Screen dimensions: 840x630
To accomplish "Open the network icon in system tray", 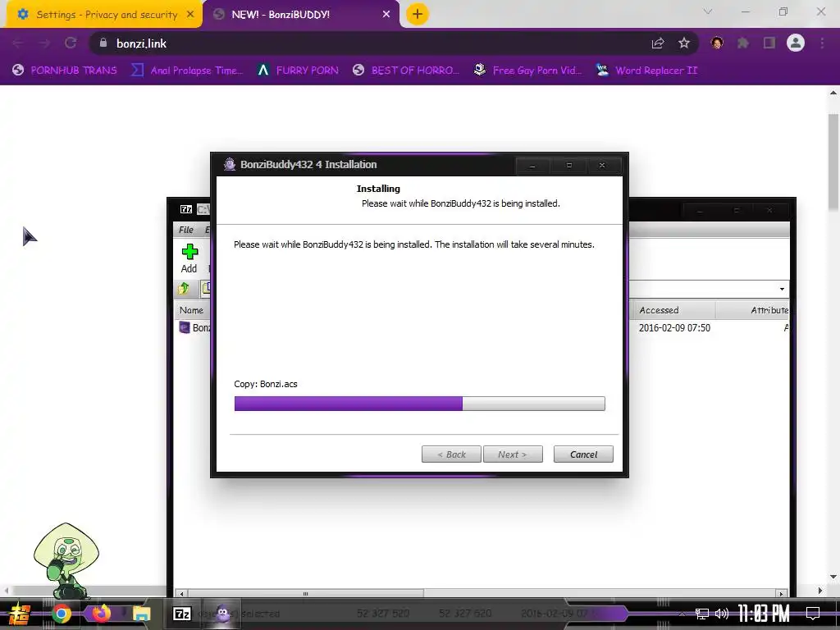I will coord(702,614).
